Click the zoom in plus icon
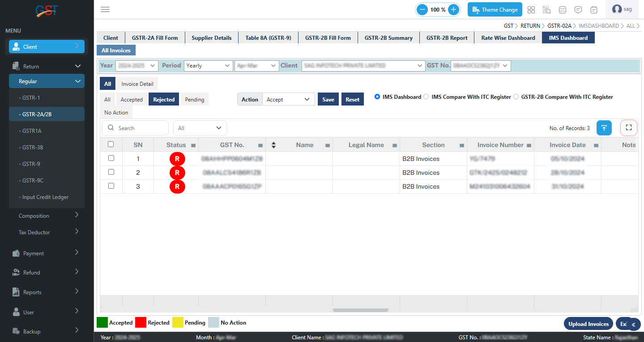 [x=453, y=9]
